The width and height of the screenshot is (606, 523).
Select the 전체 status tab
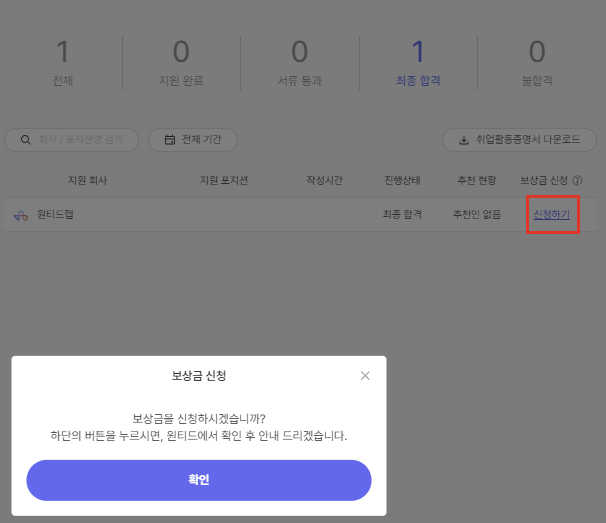[x=63, y=63]
